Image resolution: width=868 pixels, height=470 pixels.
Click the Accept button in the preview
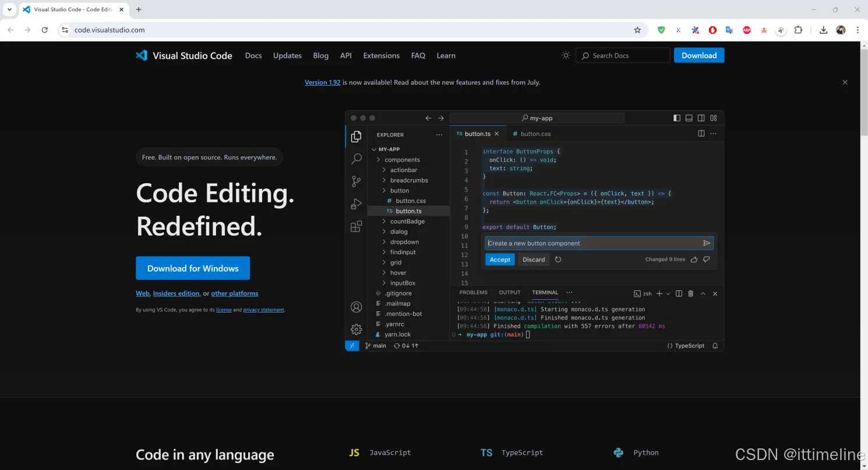(x=500, y=259)
